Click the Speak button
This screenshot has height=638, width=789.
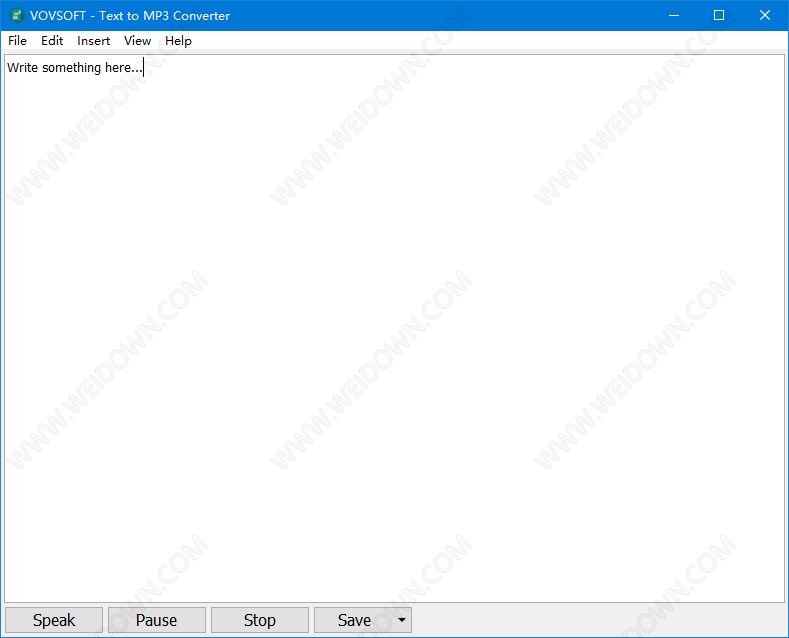tap(54, 620)
